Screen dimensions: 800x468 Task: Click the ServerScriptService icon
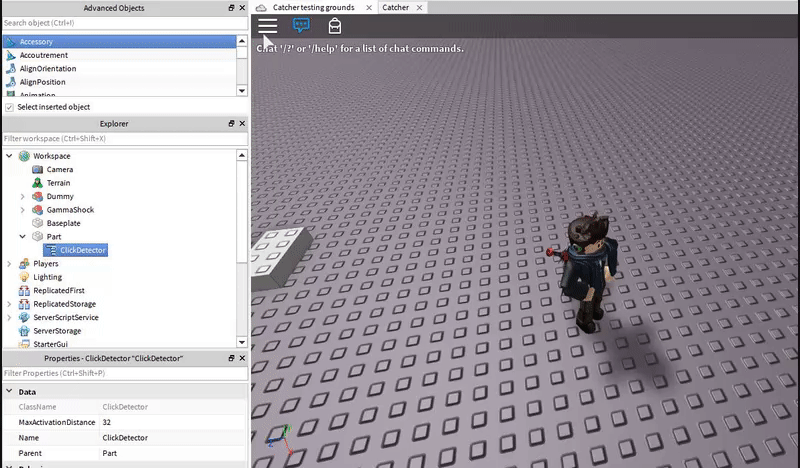(24, 317)
